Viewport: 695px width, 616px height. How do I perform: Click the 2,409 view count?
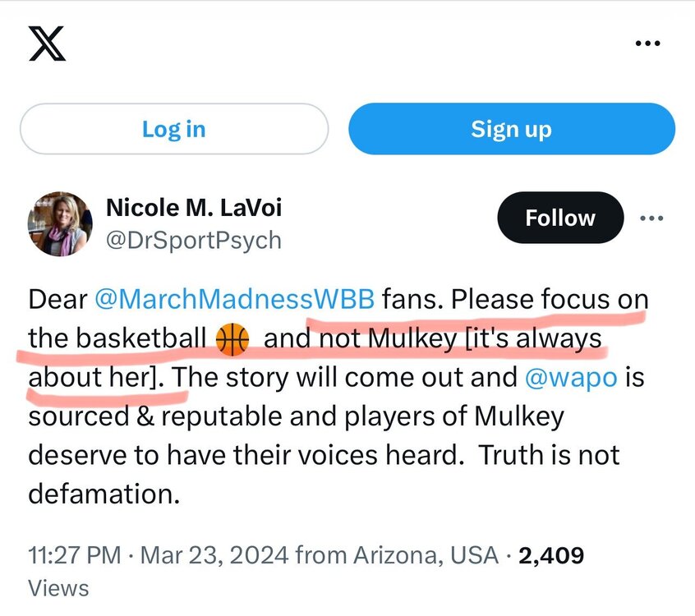click(550, 555)
